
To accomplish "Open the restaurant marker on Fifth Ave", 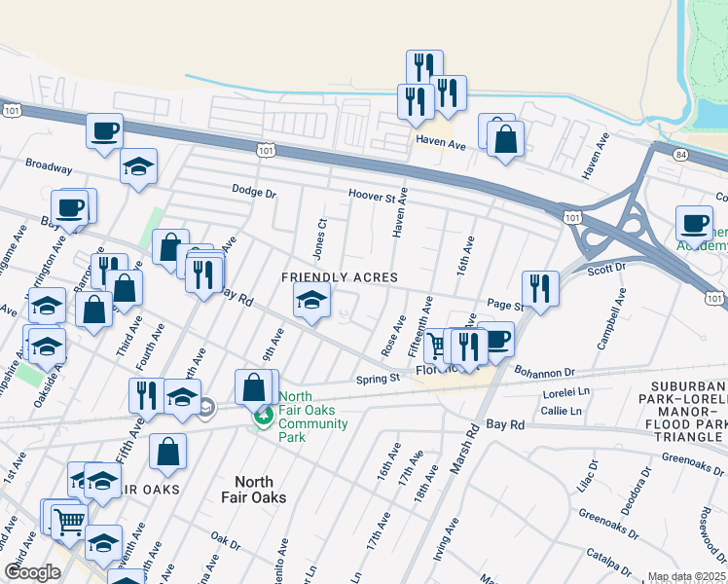I will point(146,396).
